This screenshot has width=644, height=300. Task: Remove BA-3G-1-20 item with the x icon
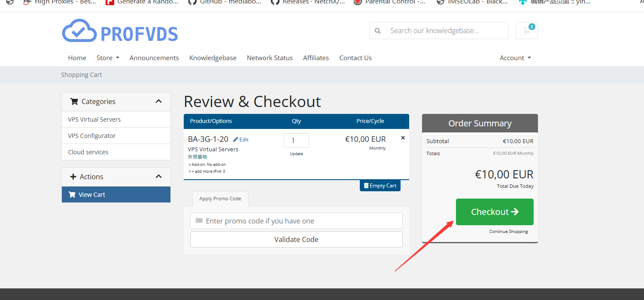pos(403,138)
